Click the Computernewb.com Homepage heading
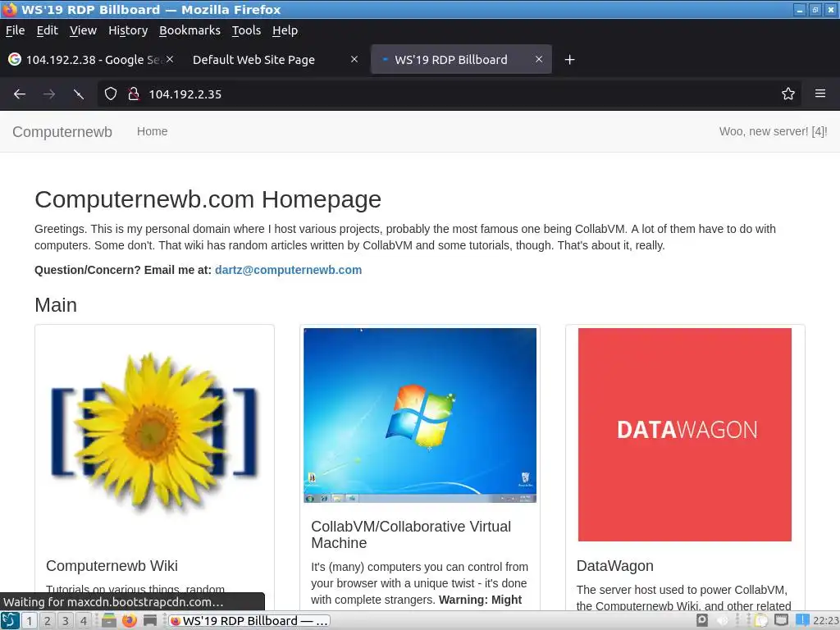Viewport: 840px width, 630px height. tap(208, 199)
